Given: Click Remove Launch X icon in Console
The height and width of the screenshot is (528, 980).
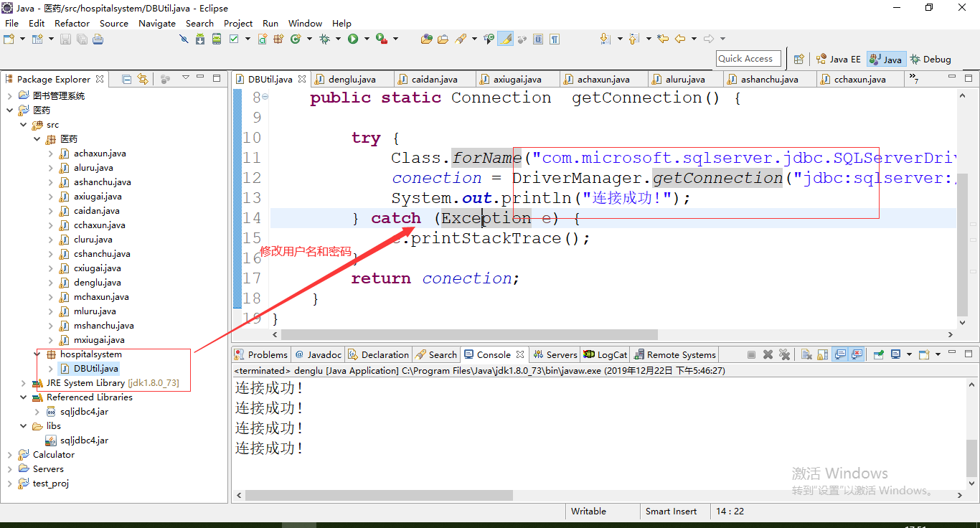Looking at the screenshot, I should pyautogui.click(x=768, y=354).
